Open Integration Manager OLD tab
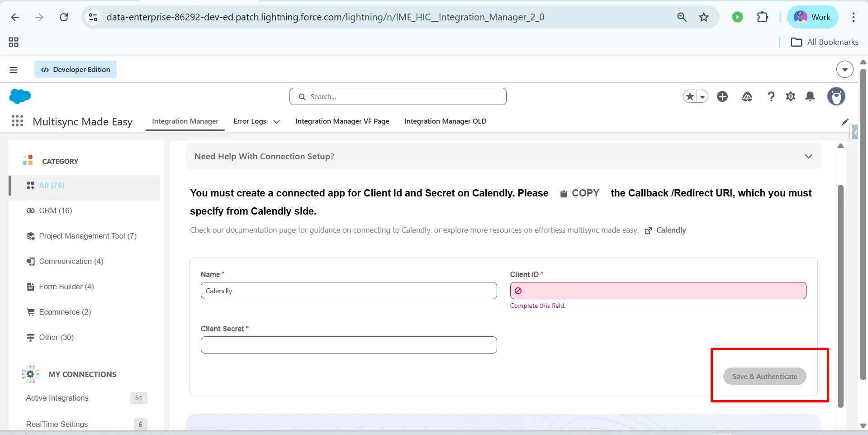The height and width of the screenshot is (435, 868). click(445, 121)
